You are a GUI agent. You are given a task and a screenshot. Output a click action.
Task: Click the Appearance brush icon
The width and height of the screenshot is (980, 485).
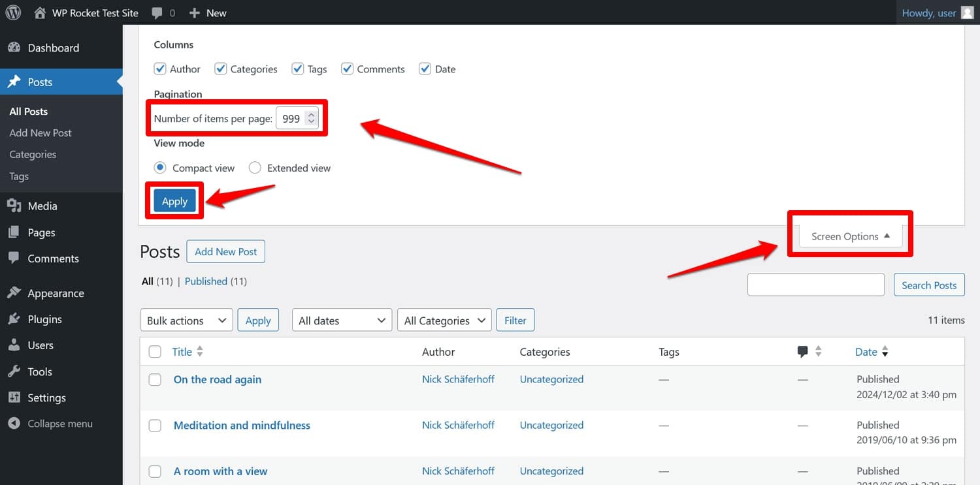[x=14, y=293]
